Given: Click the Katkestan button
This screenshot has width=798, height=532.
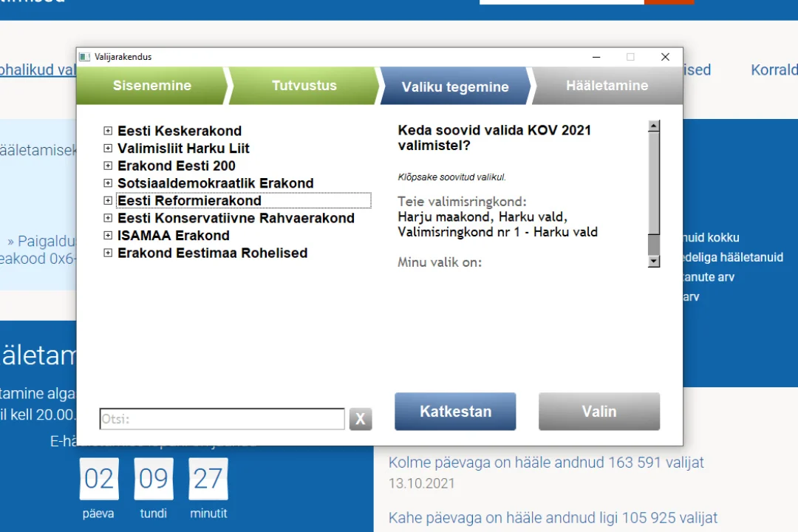Looking at the screenshot, I should click(x=455, y=412).
